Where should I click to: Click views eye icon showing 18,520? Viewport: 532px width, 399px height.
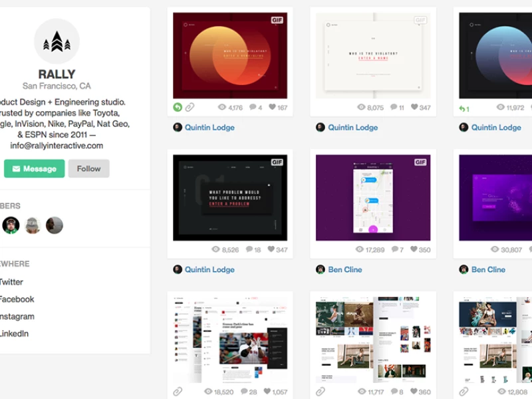[208, 392]
